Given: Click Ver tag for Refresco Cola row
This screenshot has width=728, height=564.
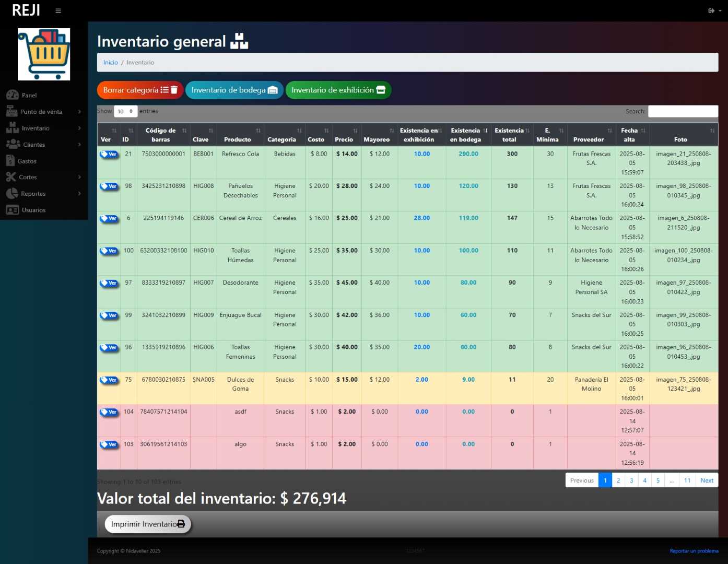Looking at the screenshot, I should click(x=109, y=155).
